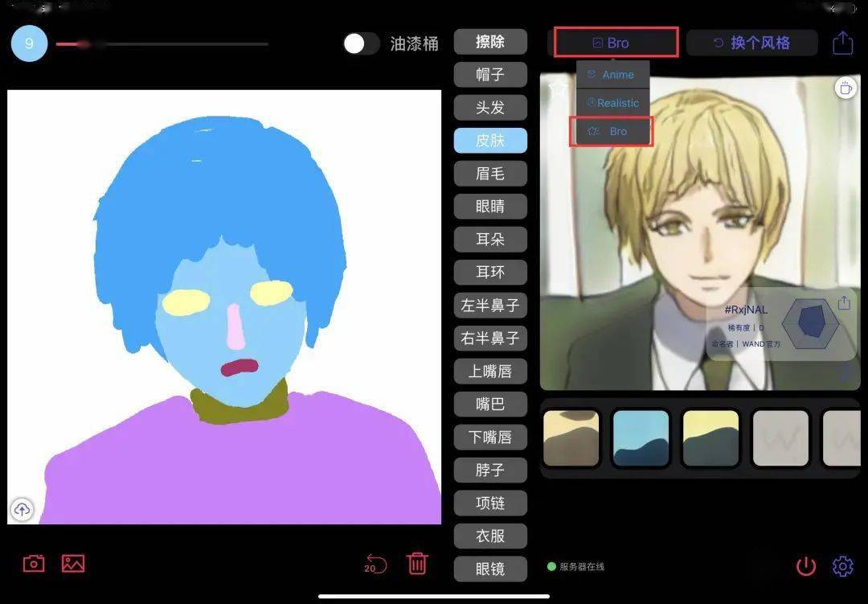Click the cloud upload icon on the canvas
The image size is (868, 604).
pyautogui.click(x=22, y=509)
